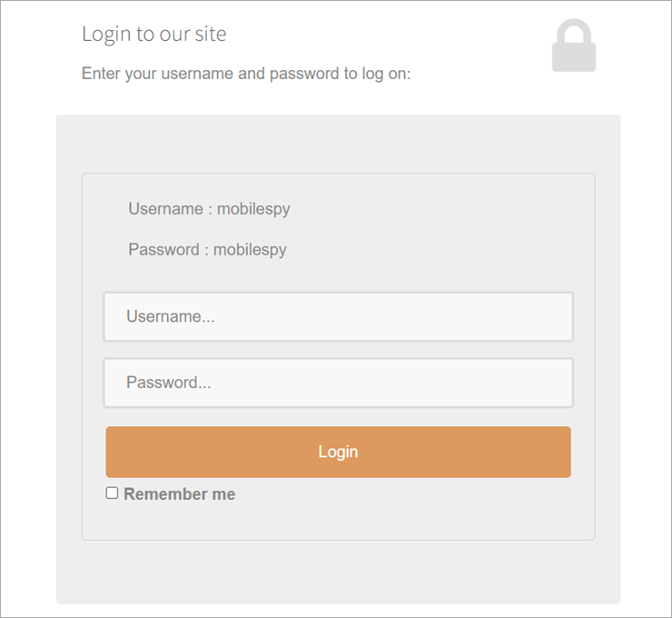Click the "Remember me" label text
Viewport: 672px width, 618px height.
click(x=179, y=494)
